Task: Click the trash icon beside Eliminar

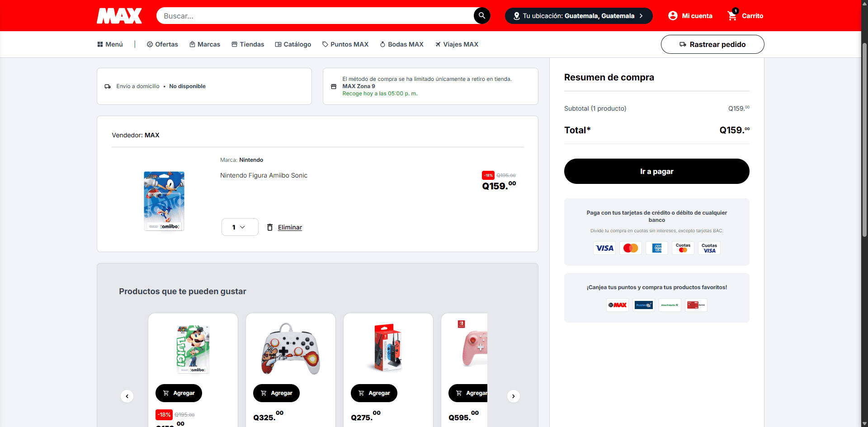Action: pyautogui.click(x=270, y=227)
